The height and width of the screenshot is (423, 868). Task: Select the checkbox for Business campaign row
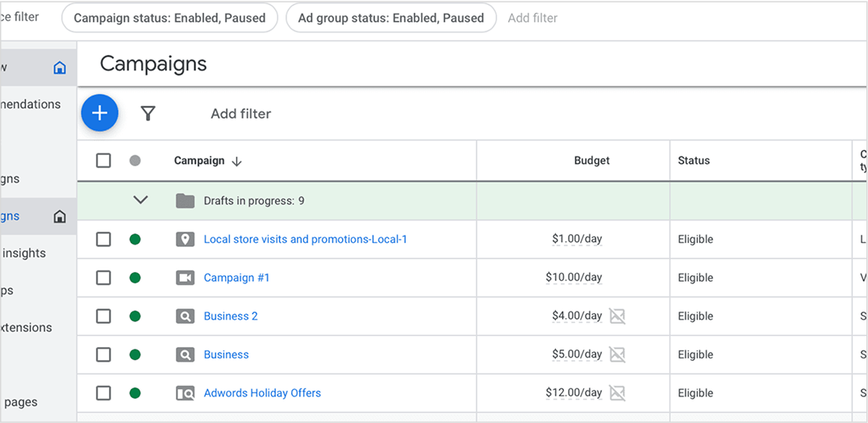(103, 354)
